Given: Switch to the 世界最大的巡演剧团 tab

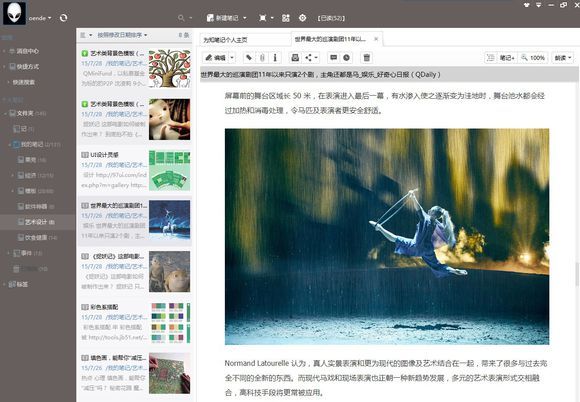Looking at the screenshot, I should pyautogui.click(x=330, y=39).
